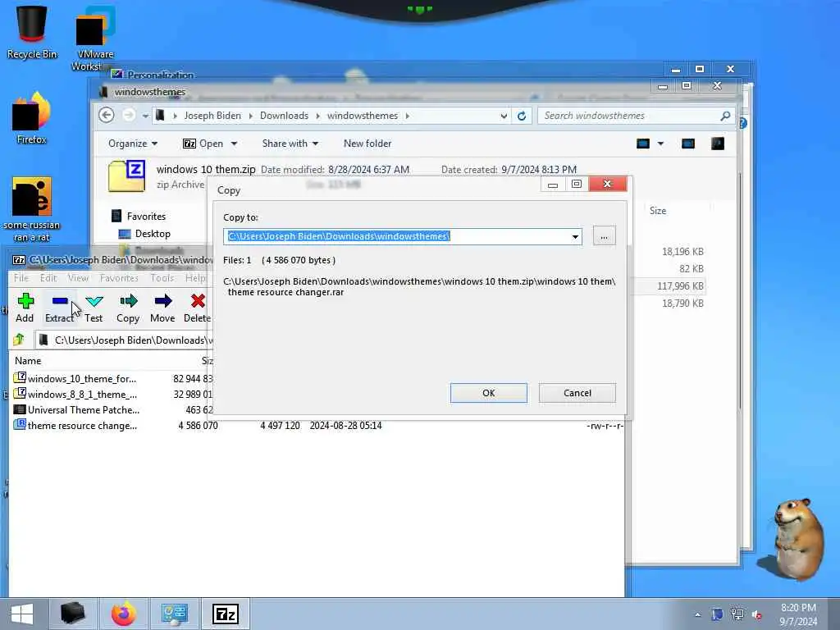
Task: Expand the Open split-button dropdown arrow
Action: (x=234, y=144)
